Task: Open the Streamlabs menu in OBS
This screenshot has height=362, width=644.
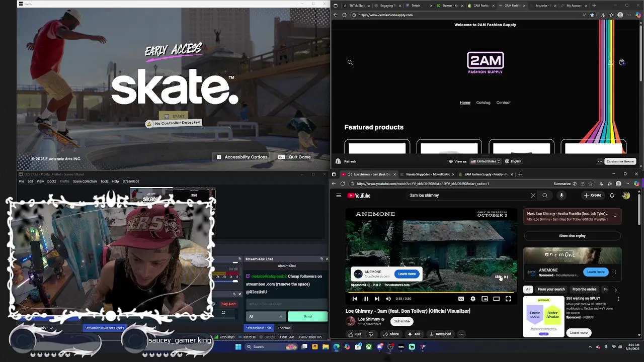Action: [x=131, y=182]
